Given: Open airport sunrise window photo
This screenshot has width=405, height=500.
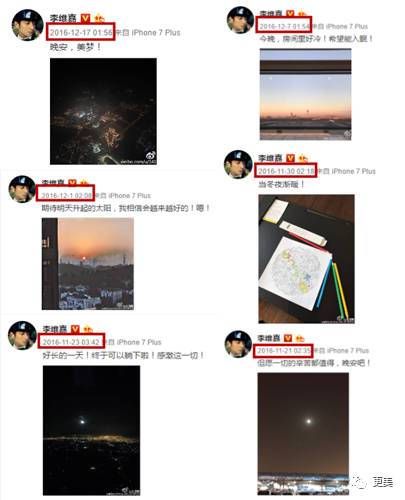Looking at the screenshot, I should coord(305,94).
